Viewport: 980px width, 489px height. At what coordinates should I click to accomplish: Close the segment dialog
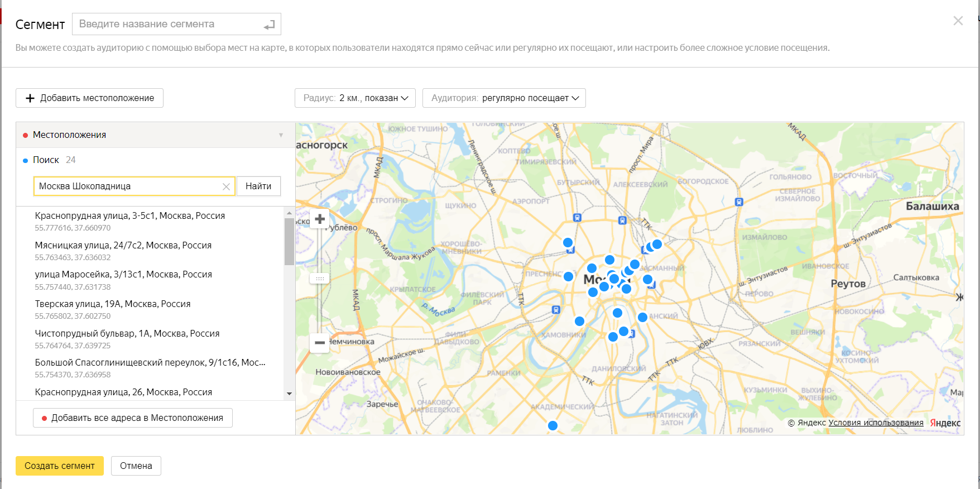[958, 21]
